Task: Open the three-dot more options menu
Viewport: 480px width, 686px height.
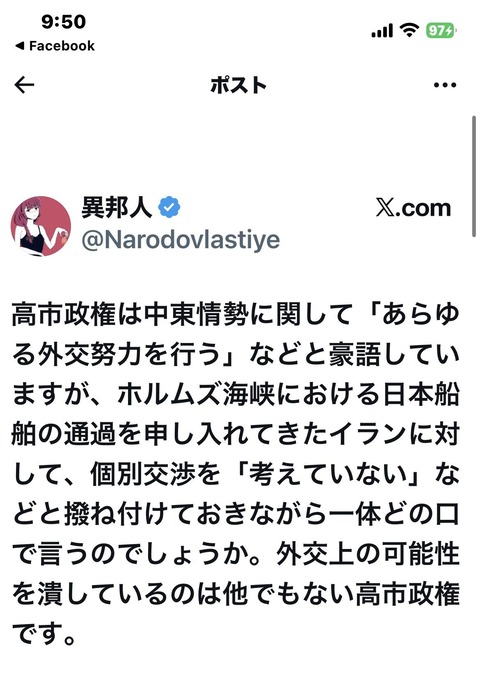Action: click(x=445, y=85)
